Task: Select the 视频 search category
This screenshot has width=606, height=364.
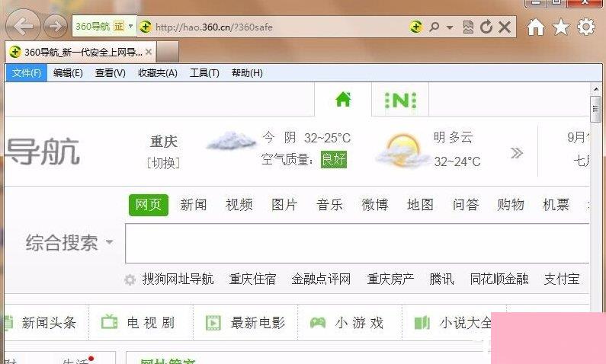Action: click(239, 205)
